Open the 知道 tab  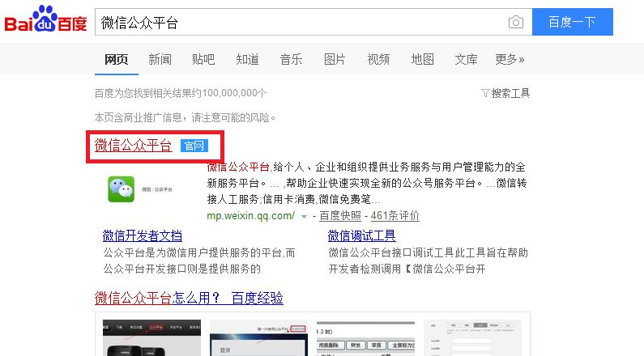click(x=247, y=60)
